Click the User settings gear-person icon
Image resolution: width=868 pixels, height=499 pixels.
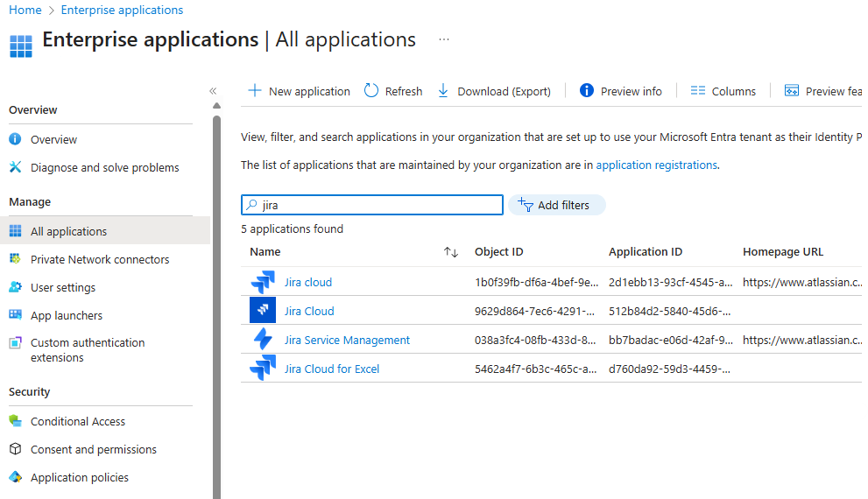point(16,286)
